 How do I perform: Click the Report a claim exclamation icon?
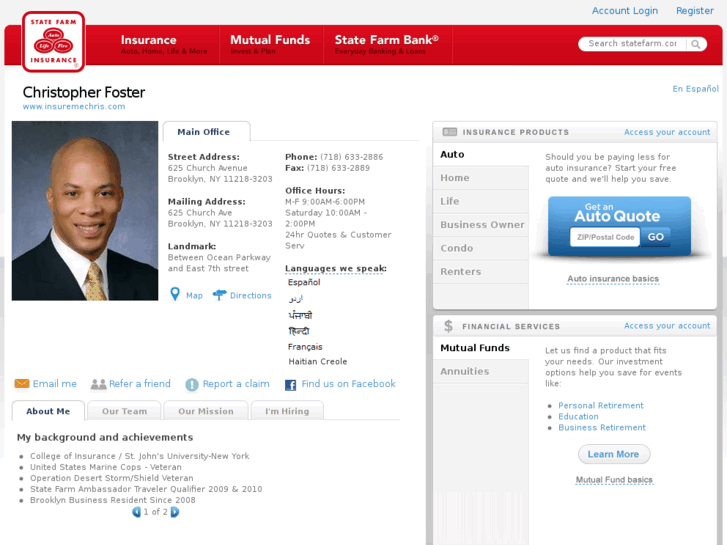[191, 385]
